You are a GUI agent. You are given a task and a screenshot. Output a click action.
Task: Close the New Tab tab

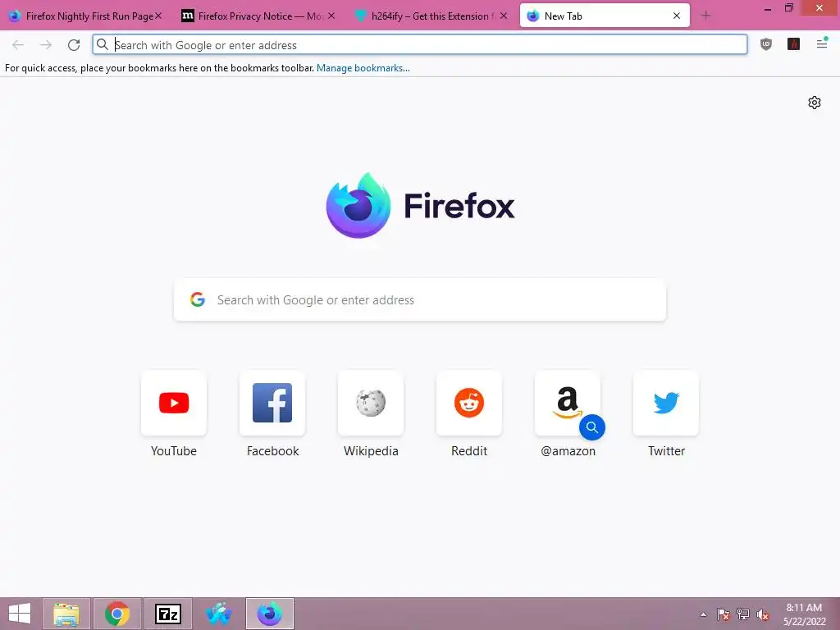click(677, 16)
